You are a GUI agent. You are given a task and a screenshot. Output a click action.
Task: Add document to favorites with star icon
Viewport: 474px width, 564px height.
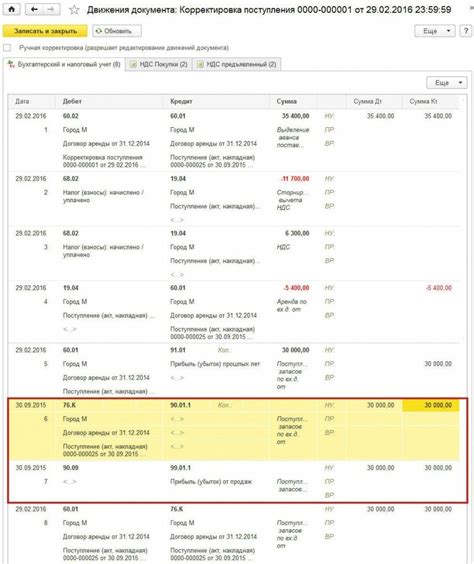click(74, 10)
